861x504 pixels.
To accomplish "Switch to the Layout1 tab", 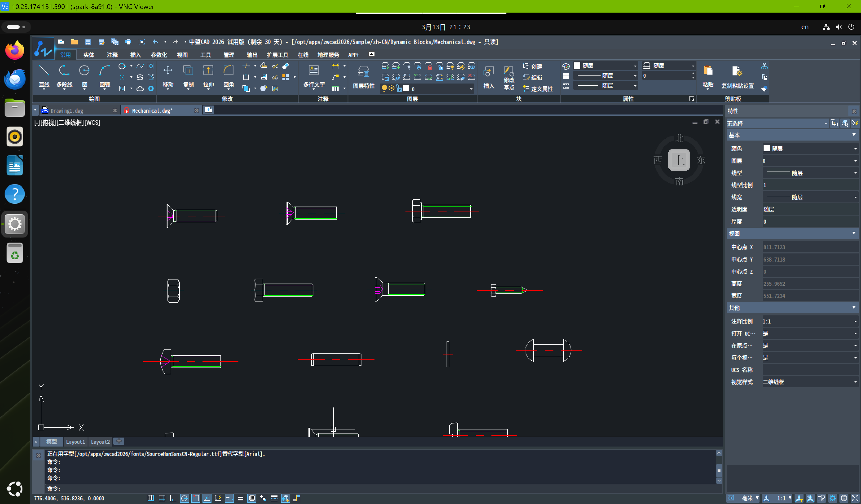I will click(75, 441).
